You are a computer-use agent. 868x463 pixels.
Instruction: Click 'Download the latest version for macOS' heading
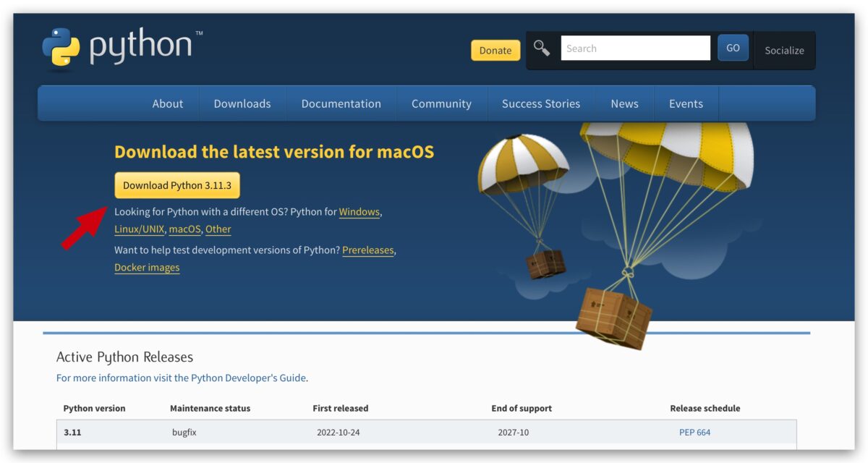[274, 152]
